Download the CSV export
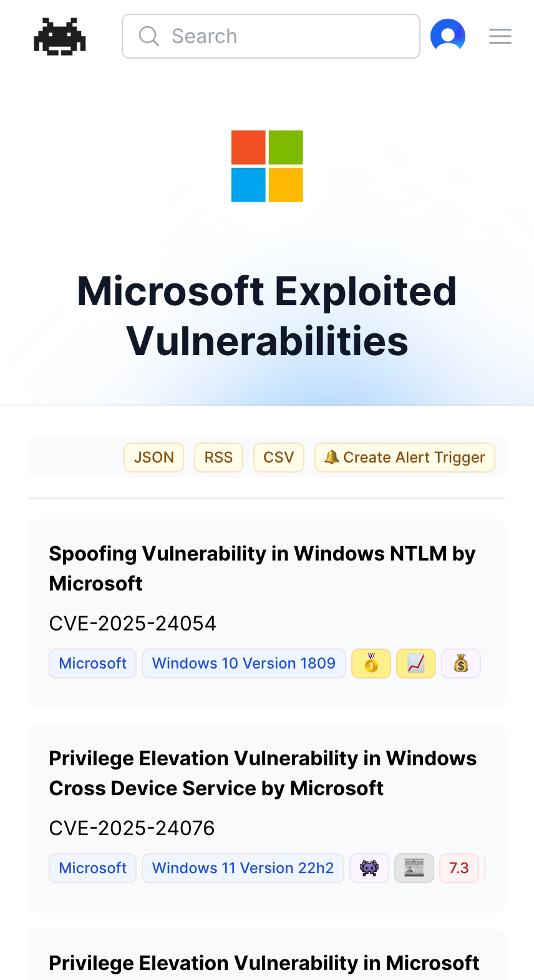534x980 pixels. [x=278, y=458]
